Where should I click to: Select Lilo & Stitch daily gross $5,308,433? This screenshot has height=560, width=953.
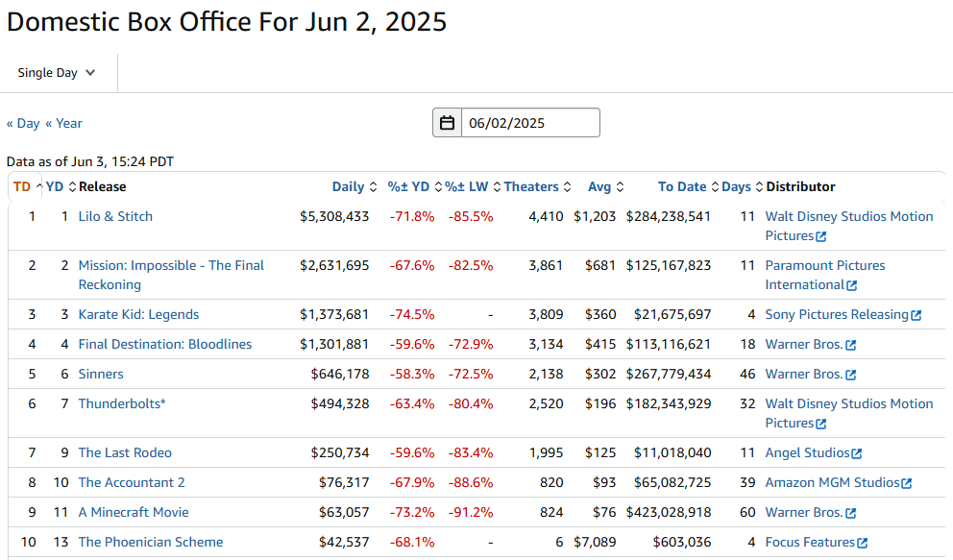click(x=334, y=216)
